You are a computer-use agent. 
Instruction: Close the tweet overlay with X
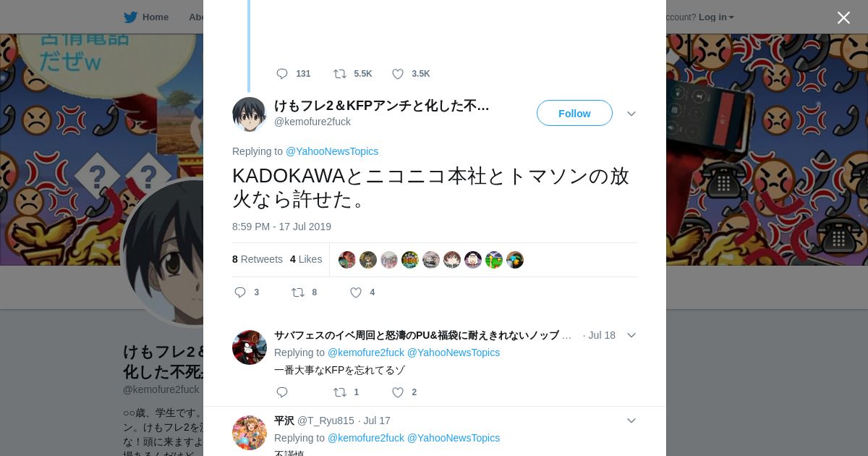(843, 17)
